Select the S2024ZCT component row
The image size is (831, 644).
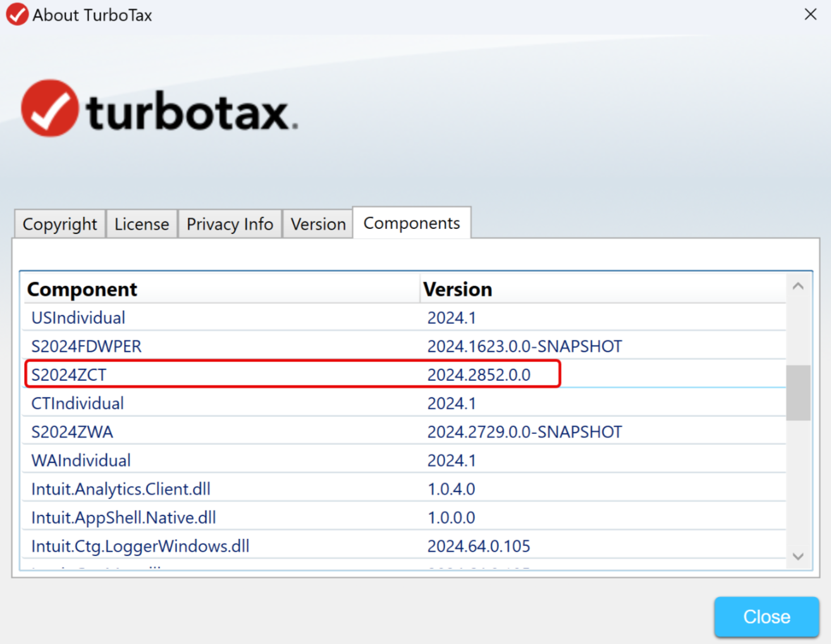[x=405, y=375]
